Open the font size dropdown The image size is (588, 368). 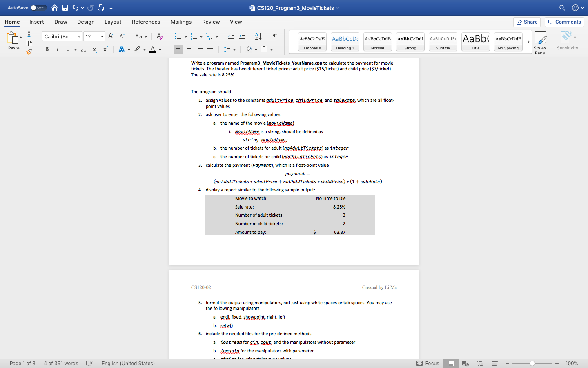coord(94,36)
